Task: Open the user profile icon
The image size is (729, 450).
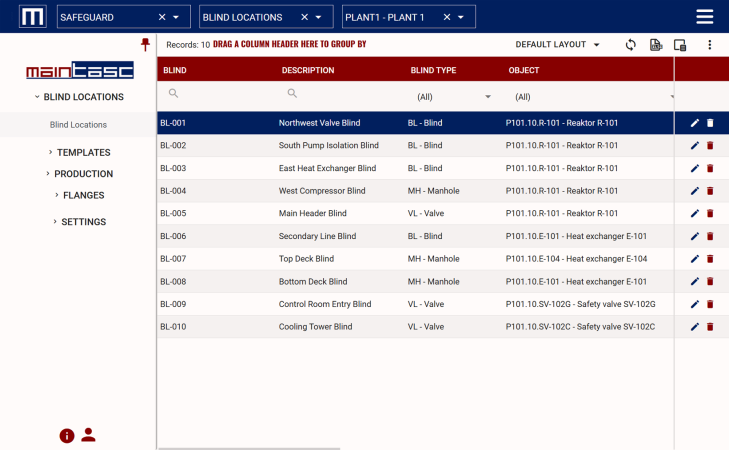Action: click(88, 434)
